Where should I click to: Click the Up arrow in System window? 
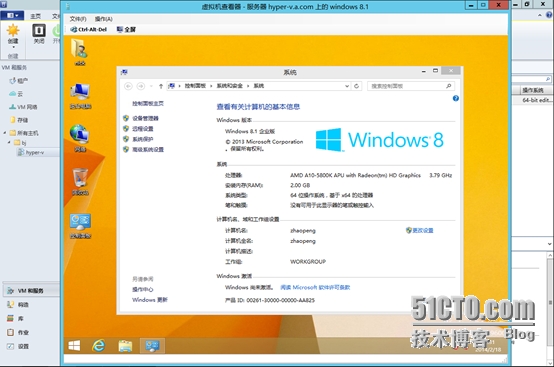tap(161, 86)
